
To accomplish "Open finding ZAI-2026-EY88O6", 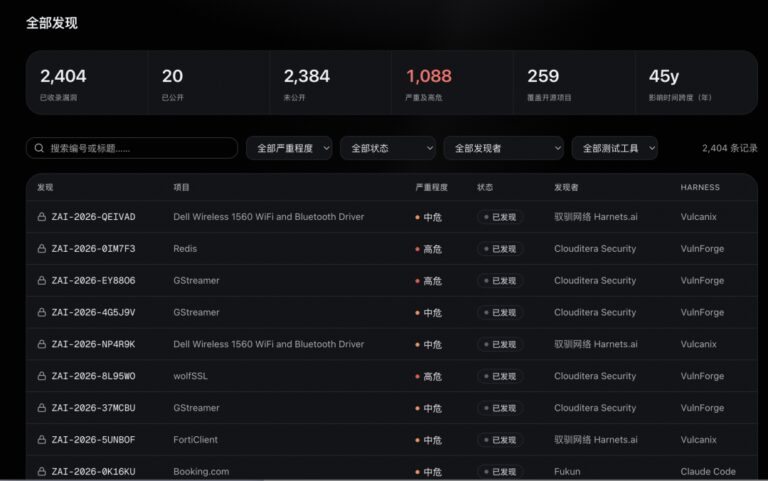I will (x=94, y=281).
